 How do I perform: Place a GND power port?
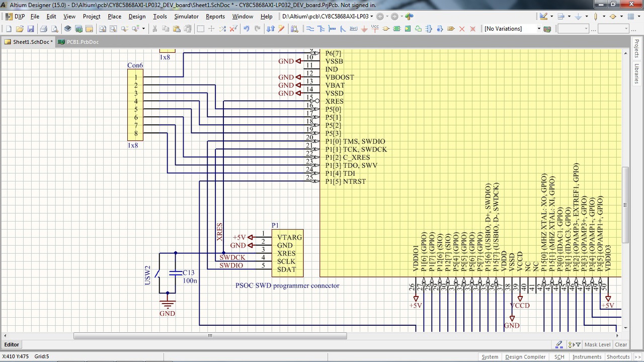pos(364,29)
